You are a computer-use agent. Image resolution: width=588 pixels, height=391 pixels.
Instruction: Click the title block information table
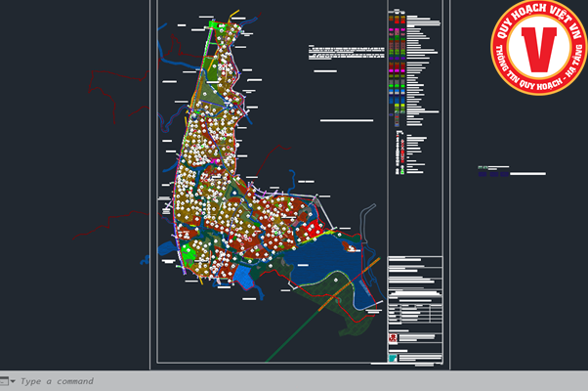pyautogui.click(x=414, y=313)
